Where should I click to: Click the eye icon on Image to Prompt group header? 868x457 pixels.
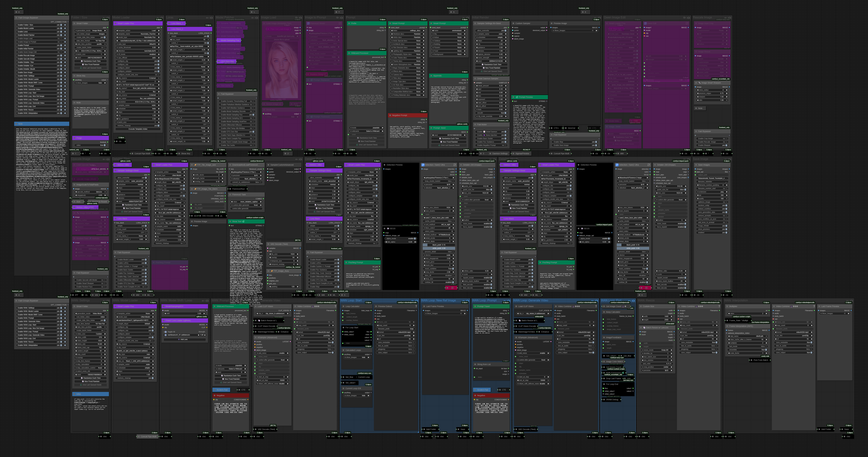coord(342,18)
